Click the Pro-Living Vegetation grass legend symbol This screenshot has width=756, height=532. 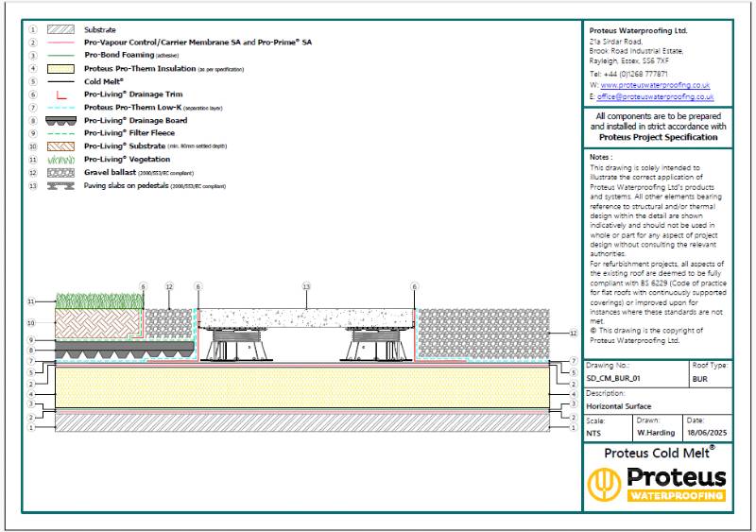click(x=60, y=159)
